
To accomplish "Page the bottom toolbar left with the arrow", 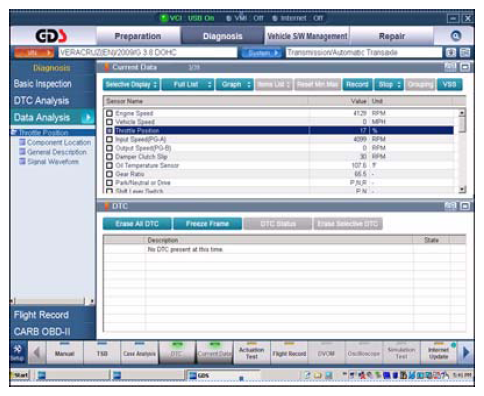I will tap(36, 353).
